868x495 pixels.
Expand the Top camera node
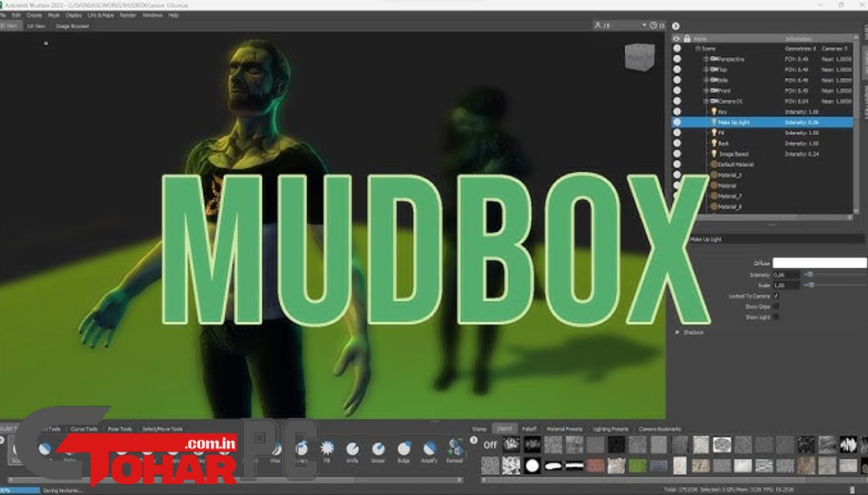point(706,70)
